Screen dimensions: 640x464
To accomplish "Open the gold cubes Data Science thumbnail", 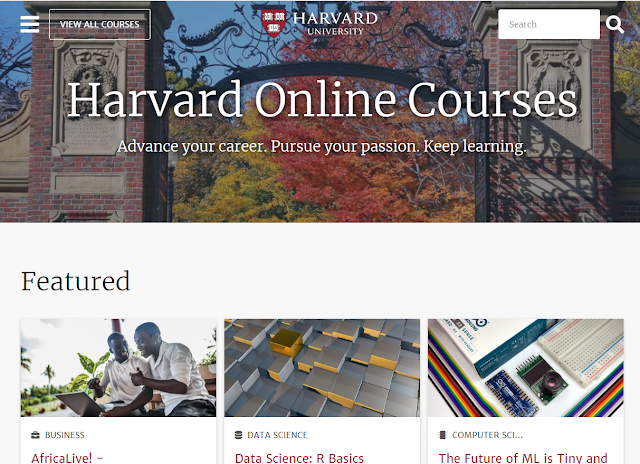I will [322, 368].
